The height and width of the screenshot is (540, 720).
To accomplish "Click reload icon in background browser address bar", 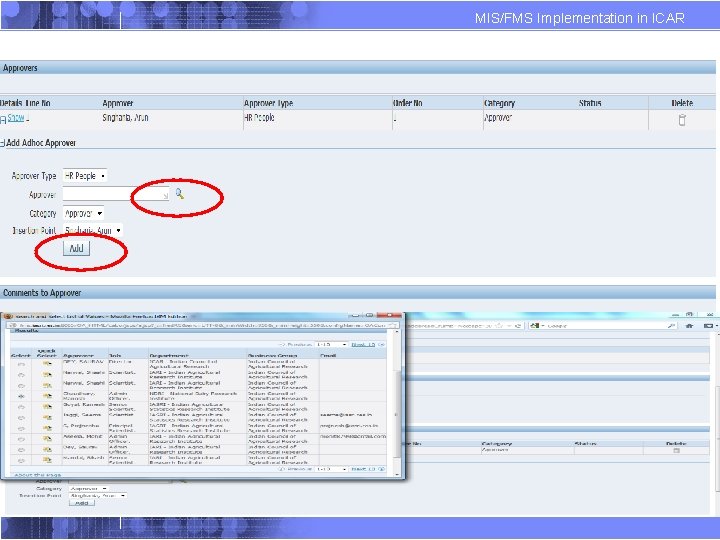I will coord(518,326).
